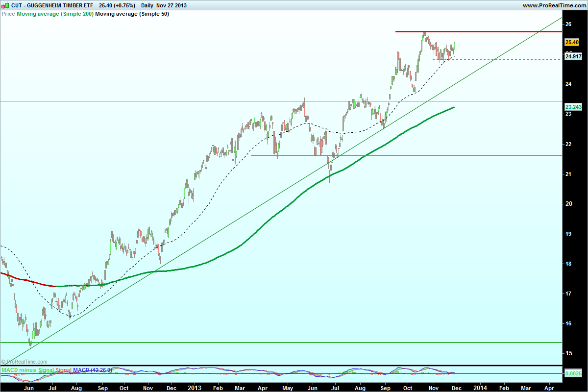The width and height of the screenshot is (588, 392).
Task: Click the May label on time axis
Action: [x=287, y=387]
